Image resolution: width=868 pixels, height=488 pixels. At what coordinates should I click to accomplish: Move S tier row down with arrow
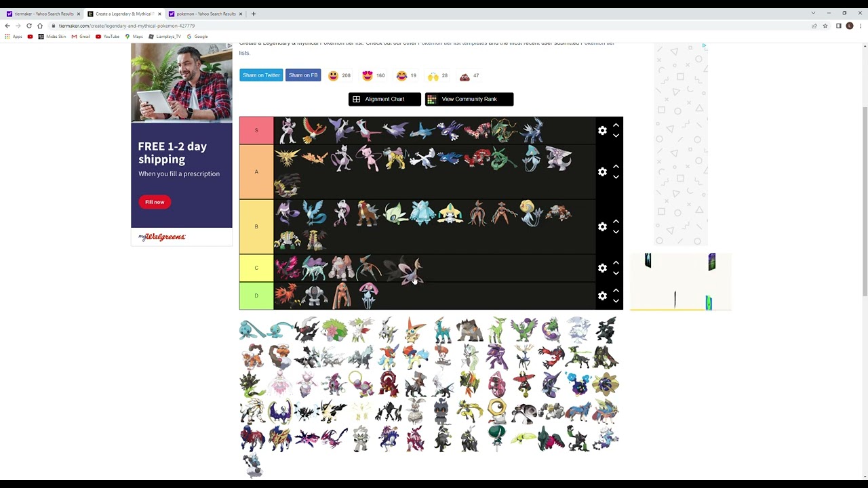pos(616,136)
